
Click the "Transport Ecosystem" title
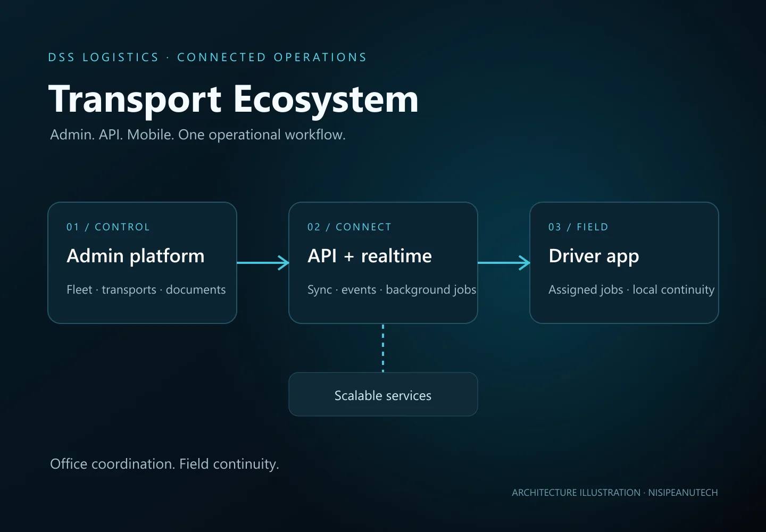point(234,100)
